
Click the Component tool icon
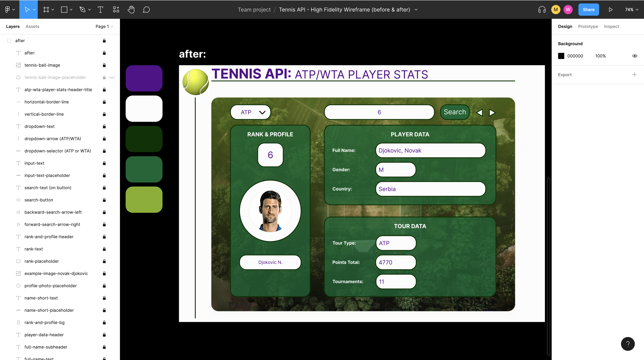(116, 9)
